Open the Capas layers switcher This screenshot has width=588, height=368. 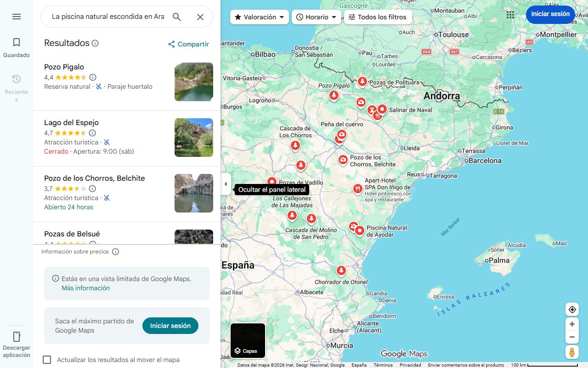click(248, 340)
